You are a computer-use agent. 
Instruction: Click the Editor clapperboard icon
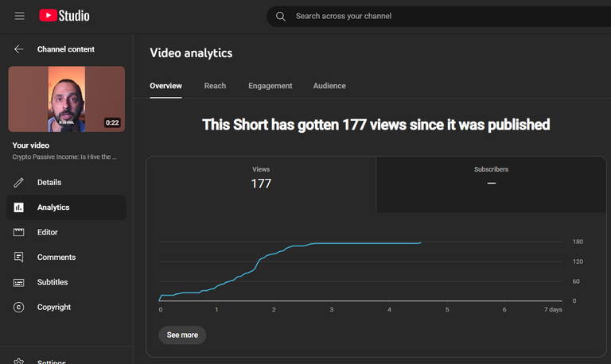coord(19,232)
